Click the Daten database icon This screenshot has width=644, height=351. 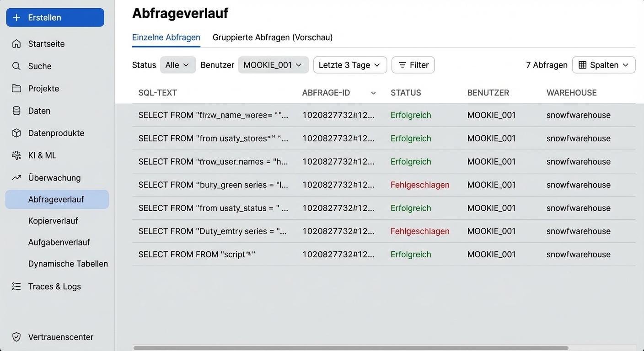(x=16, y=111)
